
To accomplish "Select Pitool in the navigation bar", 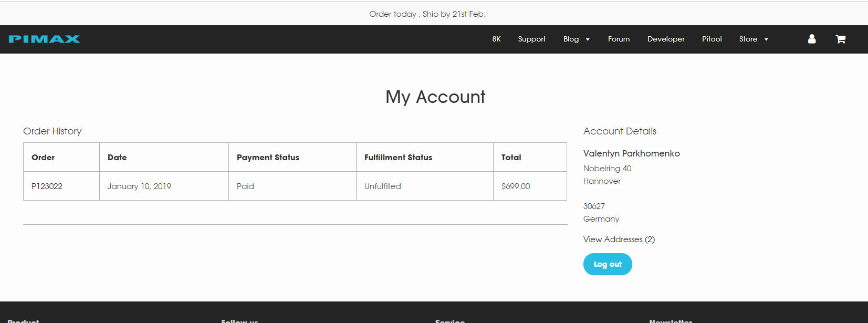I will [712, 39].
